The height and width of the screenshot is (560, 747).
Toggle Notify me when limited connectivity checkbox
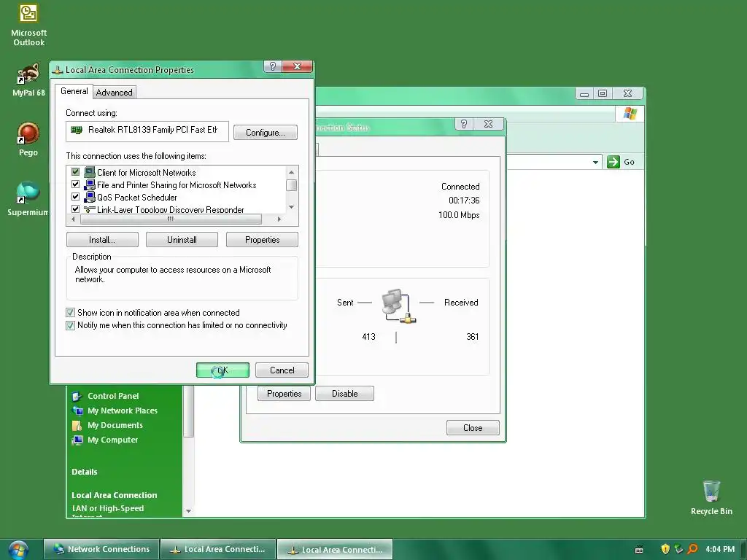point(71,325)
